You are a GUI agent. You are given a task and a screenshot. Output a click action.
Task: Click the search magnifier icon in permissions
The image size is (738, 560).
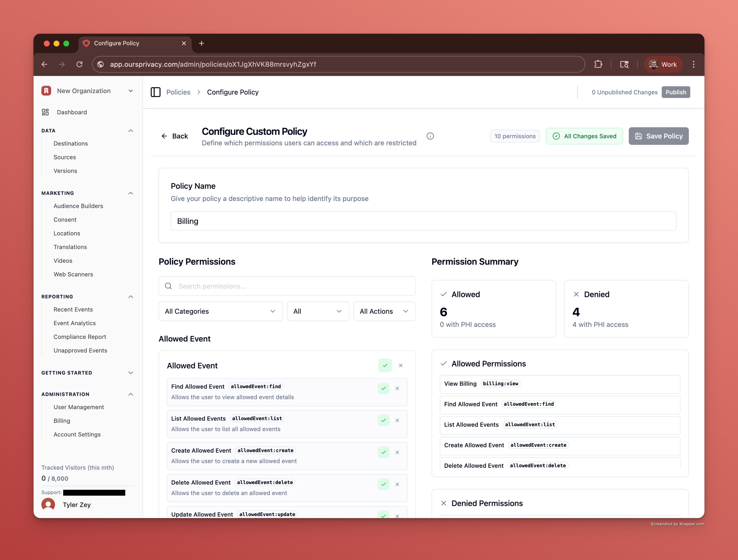click(169, 286)
